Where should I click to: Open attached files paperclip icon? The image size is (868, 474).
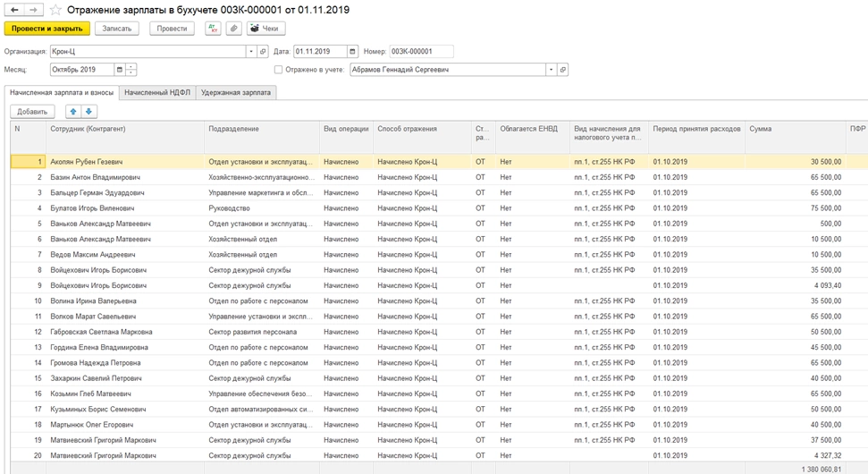[233, 29]
